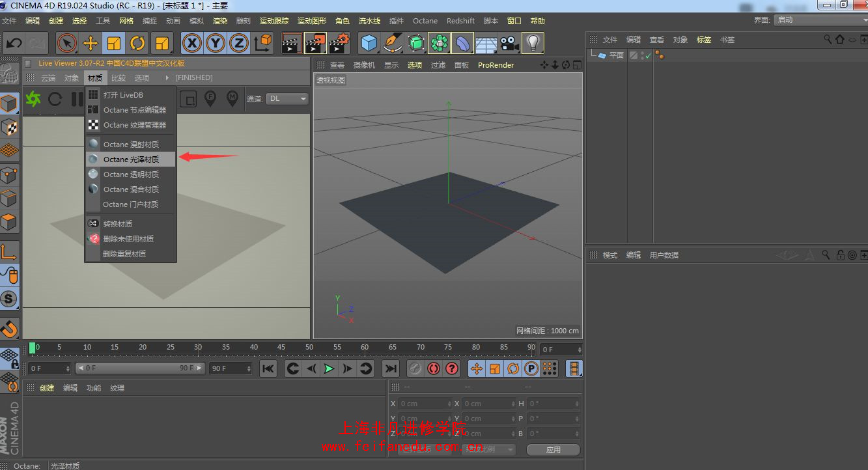Choose Octane 混合材质 entry

131,189
